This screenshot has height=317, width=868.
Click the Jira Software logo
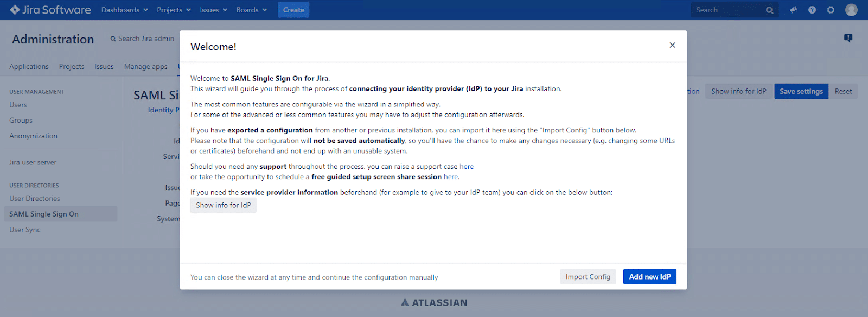[x=50, y=10]
